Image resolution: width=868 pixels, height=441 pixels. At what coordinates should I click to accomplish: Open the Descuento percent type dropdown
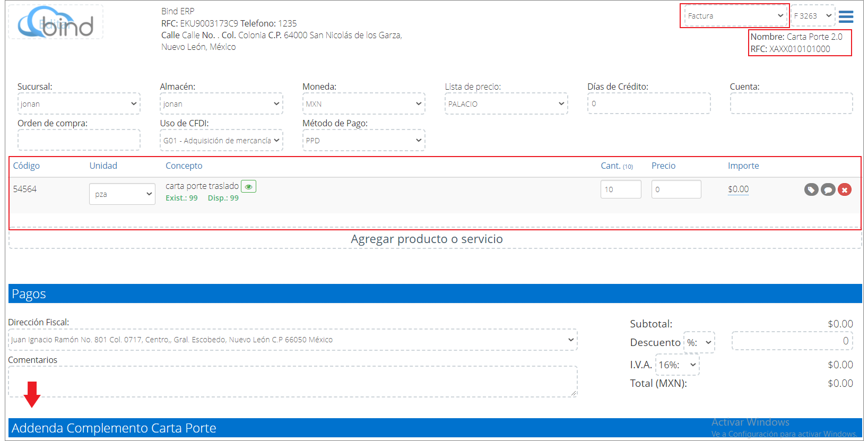(699, 342)
